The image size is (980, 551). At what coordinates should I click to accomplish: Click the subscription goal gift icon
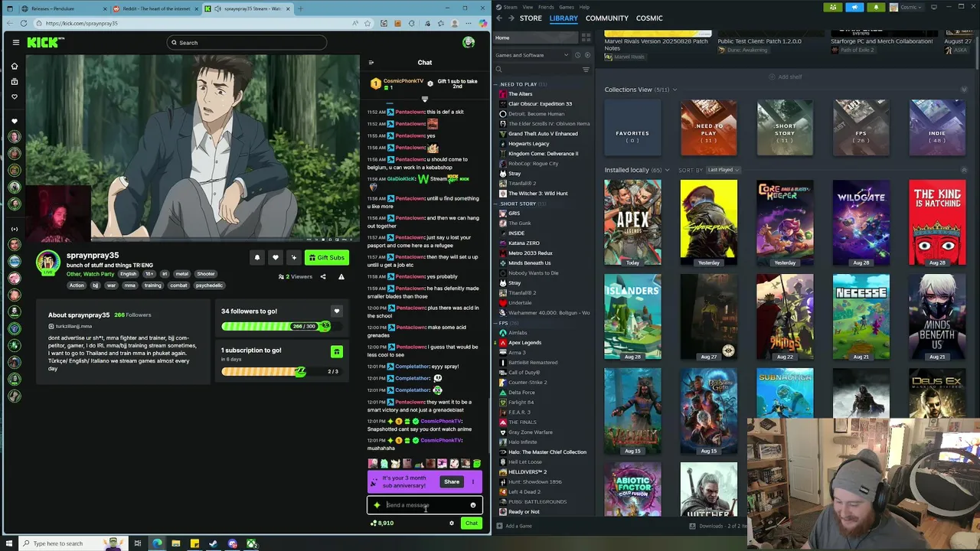point(336,352)
